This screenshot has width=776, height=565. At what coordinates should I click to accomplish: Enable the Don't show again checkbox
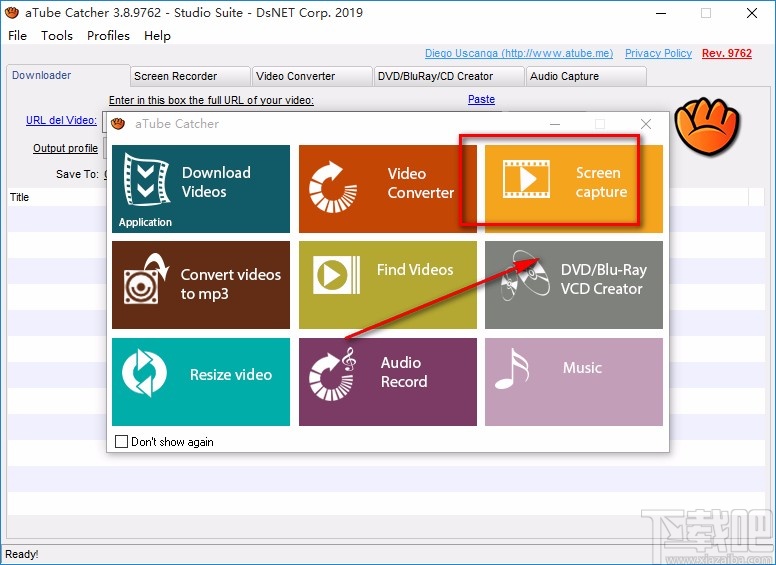121,441
